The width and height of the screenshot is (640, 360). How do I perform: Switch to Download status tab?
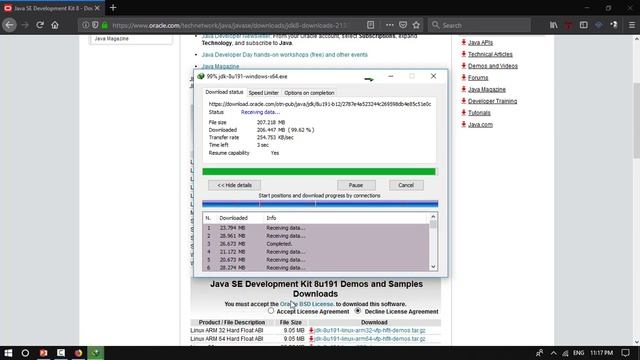pyautogui.click(x=224, y=92)
